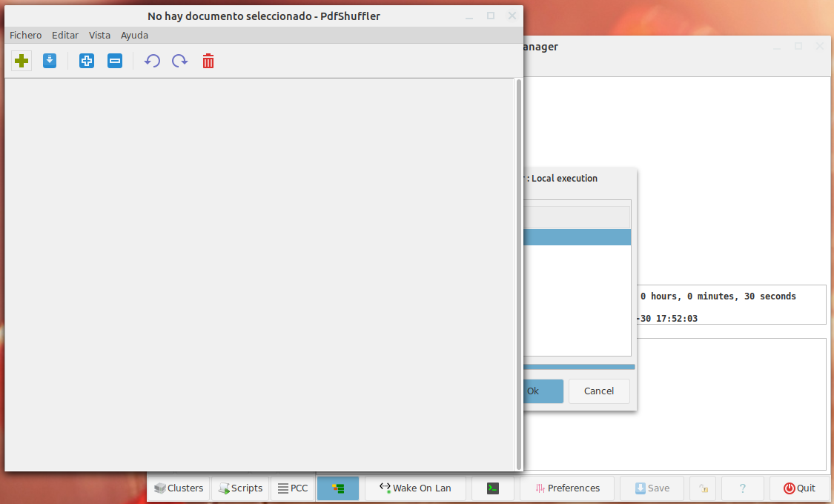This screenshot has width=834, height=504.
Task: Close the PdfShuffler window
Action: [512, 16]
